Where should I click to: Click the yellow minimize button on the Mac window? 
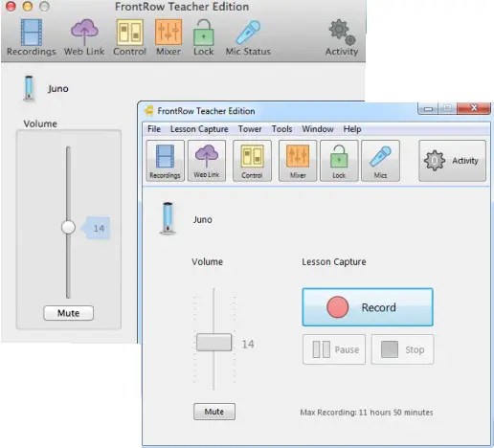tap(28, 6)
